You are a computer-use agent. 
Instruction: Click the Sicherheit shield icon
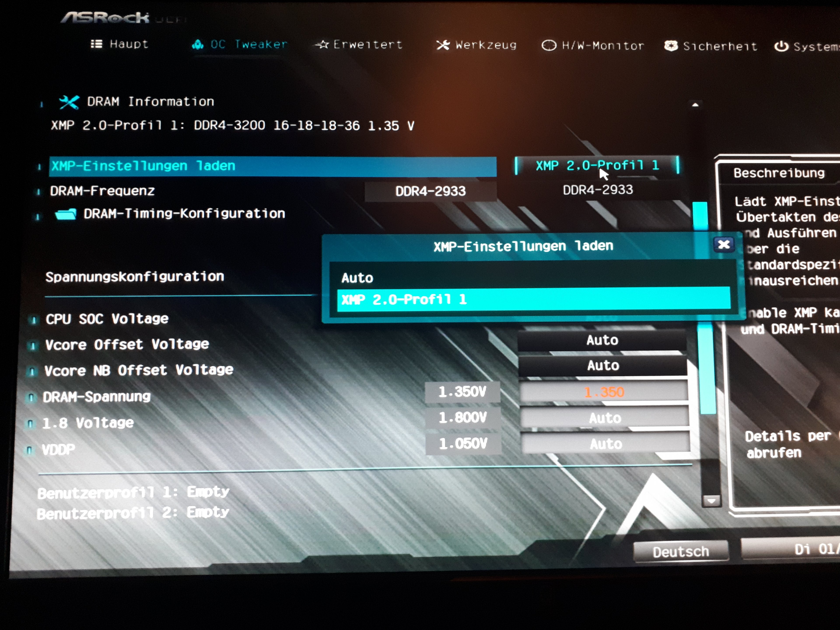click(671, 46)
